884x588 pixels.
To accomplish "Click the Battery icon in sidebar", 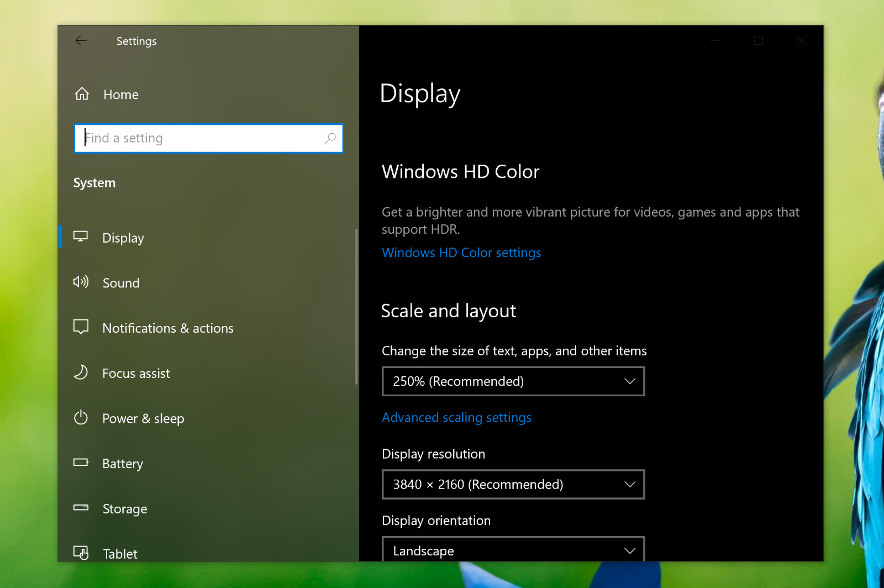I will point(81,462).
